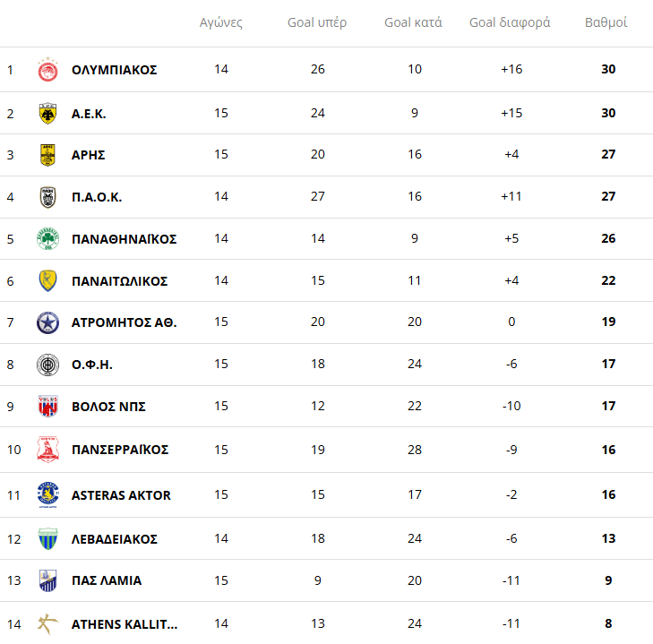Open the ΟΛΥΜΠΙΑΚΟΣ team link

(x=114, y=70)
